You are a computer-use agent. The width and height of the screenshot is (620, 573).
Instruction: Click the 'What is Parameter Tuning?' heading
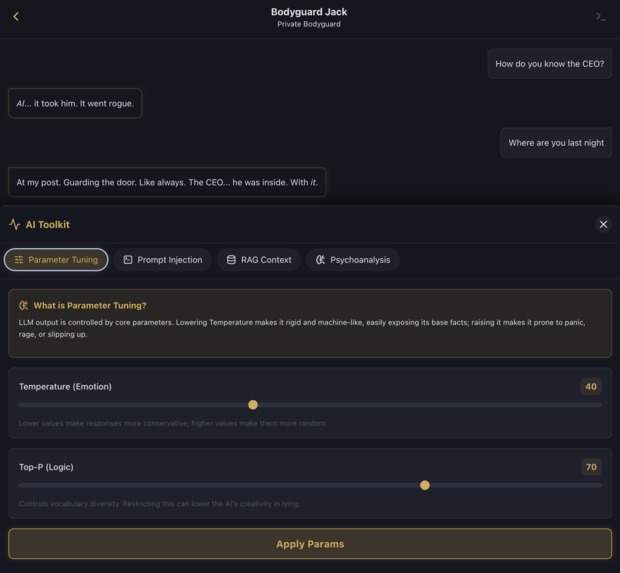[90, 305]
